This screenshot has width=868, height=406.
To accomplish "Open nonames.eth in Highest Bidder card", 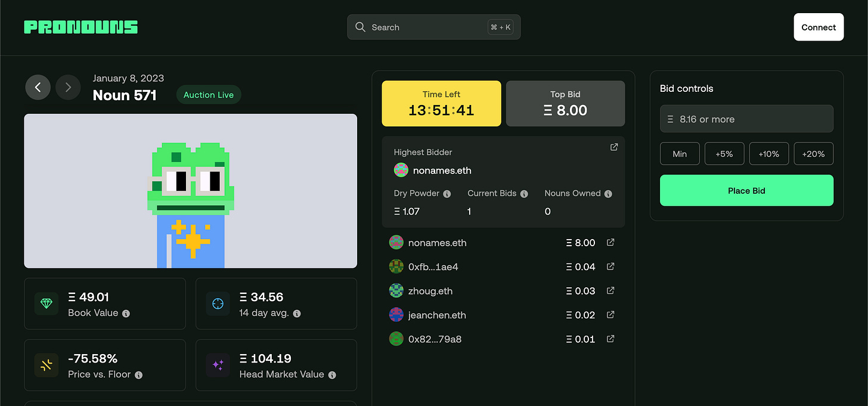I will click(442, 171).
